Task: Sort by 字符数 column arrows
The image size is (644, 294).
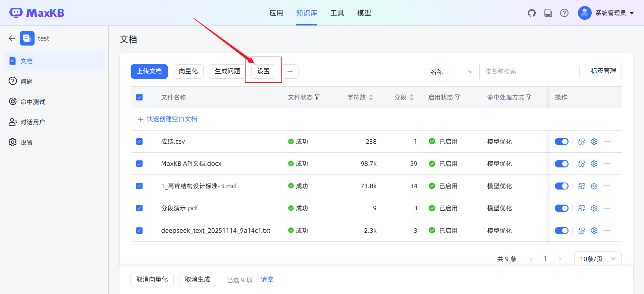Action: [x=371, y=97]
